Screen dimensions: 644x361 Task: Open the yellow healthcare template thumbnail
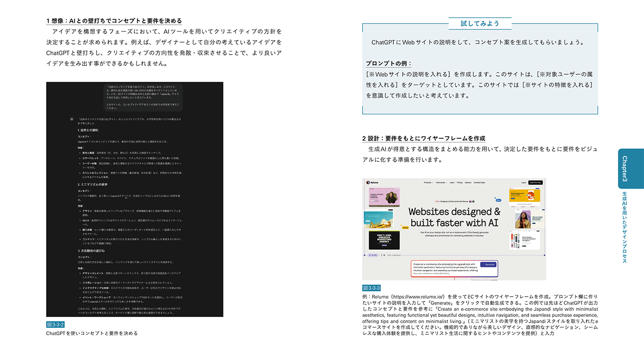click(525, 197)
